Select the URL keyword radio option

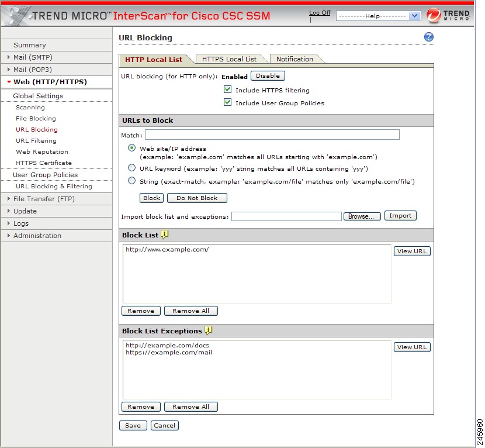point(131,168)
